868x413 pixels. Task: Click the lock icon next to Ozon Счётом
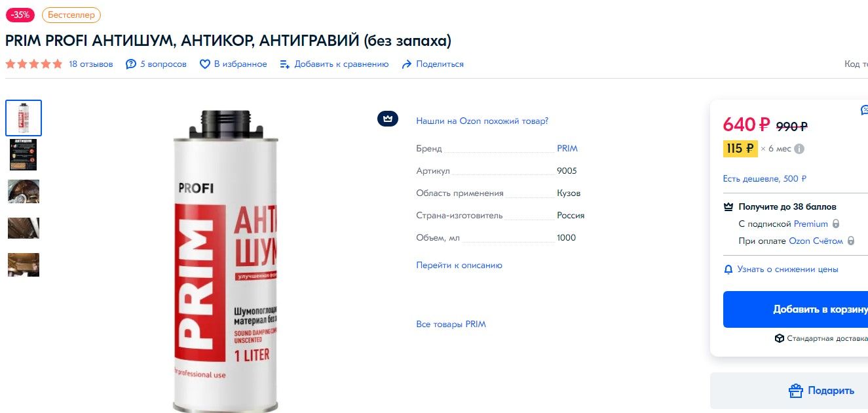coord(851,241)
